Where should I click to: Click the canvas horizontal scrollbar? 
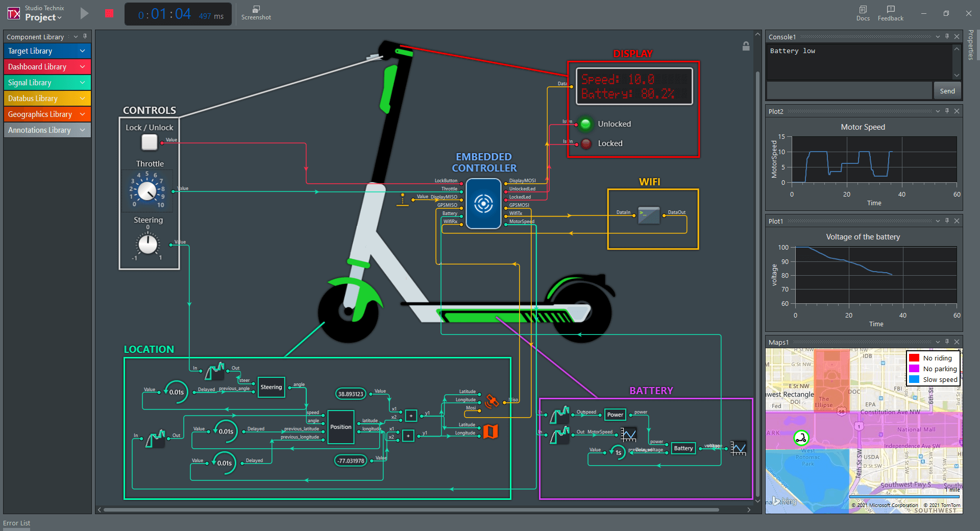click(411, 510)
